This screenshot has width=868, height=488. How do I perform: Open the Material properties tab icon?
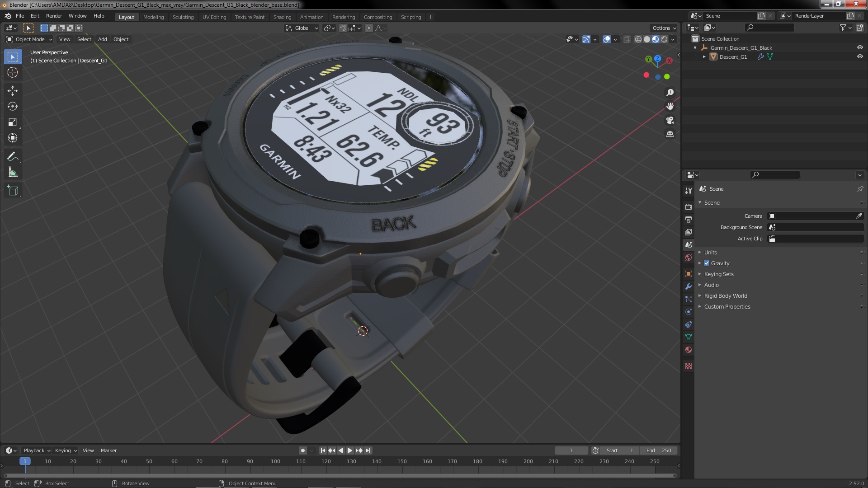pos(689,350)
